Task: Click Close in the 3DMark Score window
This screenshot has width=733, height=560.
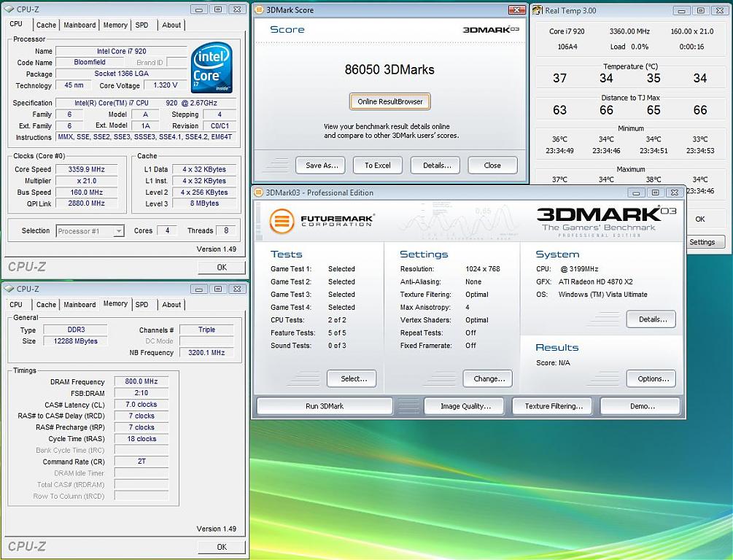Action: coord(492,165)
